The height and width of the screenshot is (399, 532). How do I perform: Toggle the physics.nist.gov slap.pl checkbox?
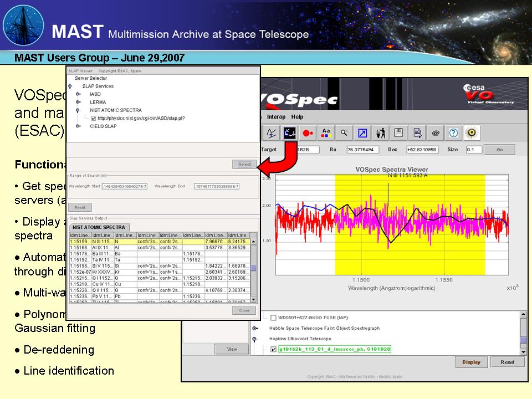[x=93, y=119]
